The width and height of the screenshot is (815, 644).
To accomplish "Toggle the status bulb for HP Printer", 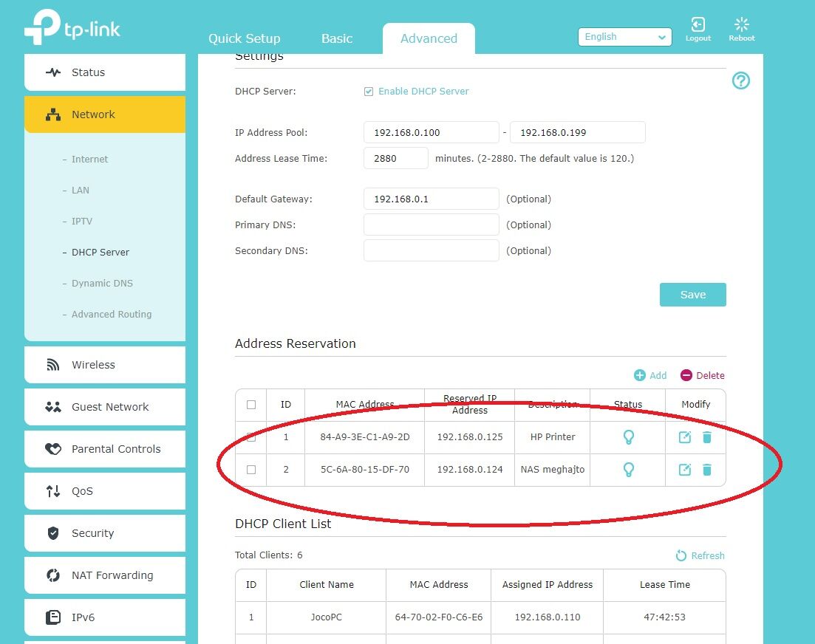I will tap(628, 437).
